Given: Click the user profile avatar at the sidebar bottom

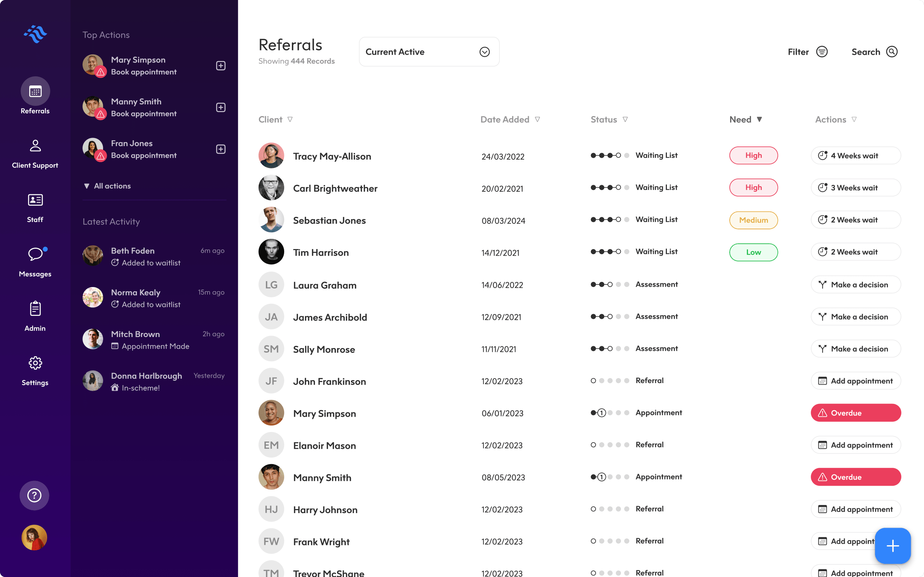Looking at the screenshot, I should [x=34, y=537].
